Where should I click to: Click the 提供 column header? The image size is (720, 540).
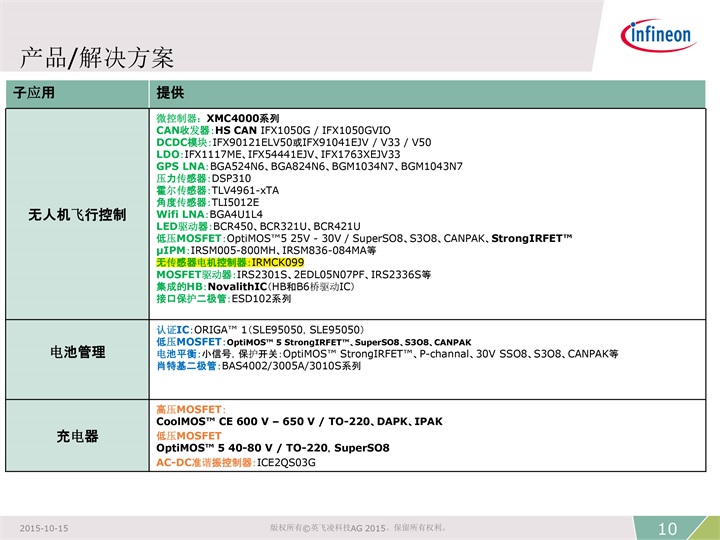(170, 93)
